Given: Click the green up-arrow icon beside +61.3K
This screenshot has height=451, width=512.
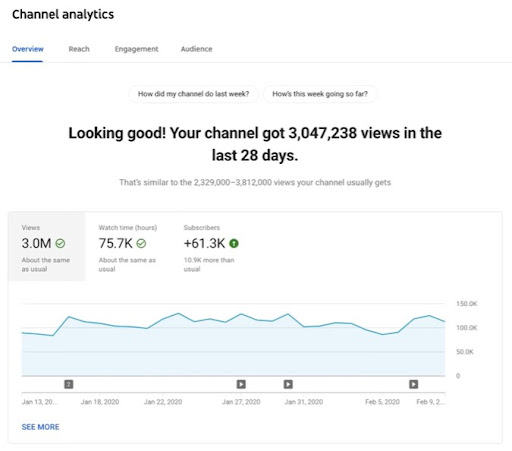Looking at the screenshot, I should click(x=234, y=244).
